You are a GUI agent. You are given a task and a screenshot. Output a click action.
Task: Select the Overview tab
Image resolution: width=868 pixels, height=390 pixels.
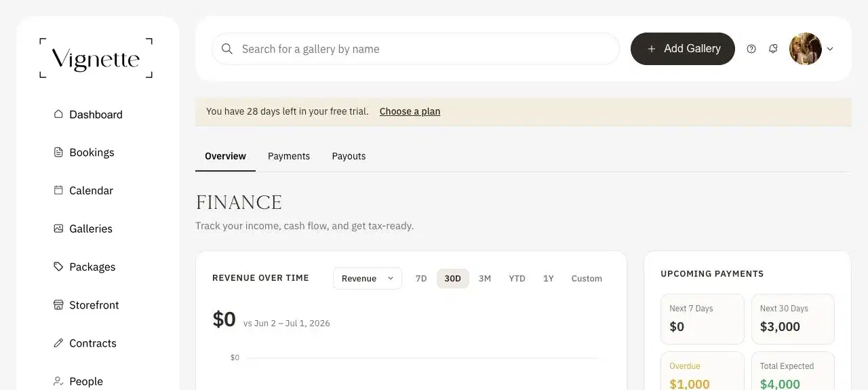pyautogui.click(x=225, y=156)
